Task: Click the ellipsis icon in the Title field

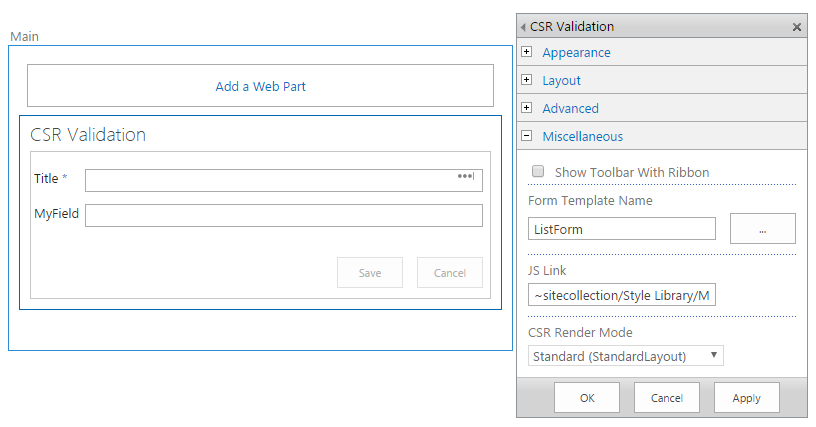Action: 465,176
